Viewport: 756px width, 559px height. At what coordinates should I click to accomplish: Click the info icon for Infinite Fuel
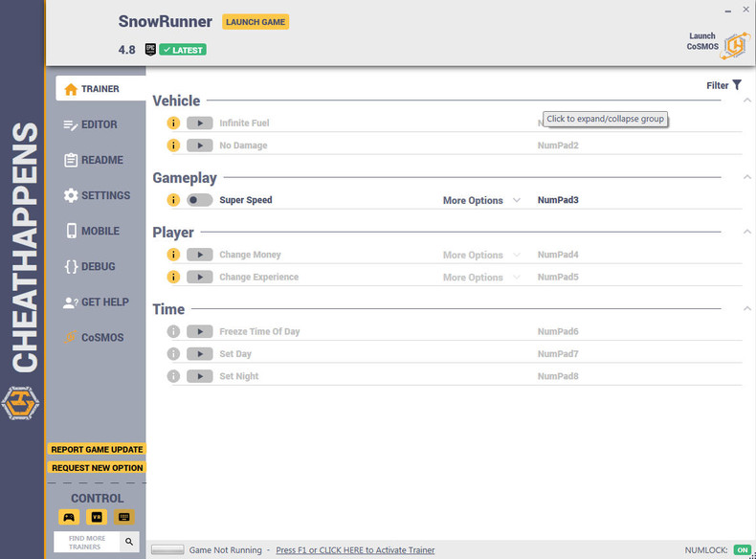(x=173, y=123)
